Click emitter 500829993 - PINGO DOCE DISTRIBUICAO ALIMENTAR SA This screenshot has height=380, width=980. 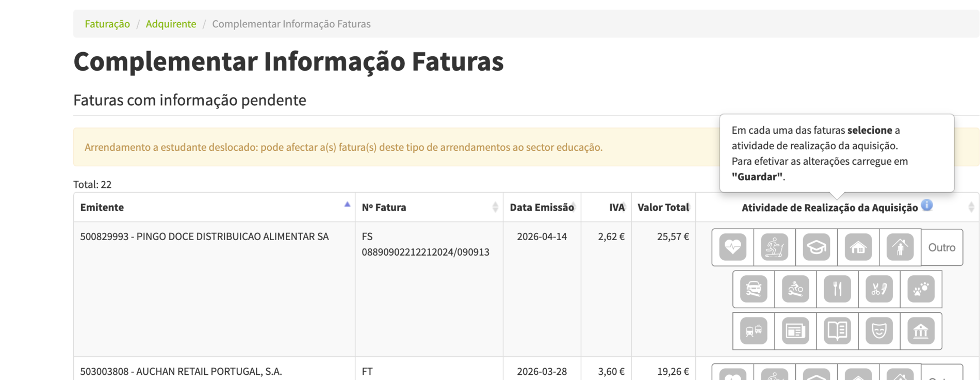click(204, 236)
